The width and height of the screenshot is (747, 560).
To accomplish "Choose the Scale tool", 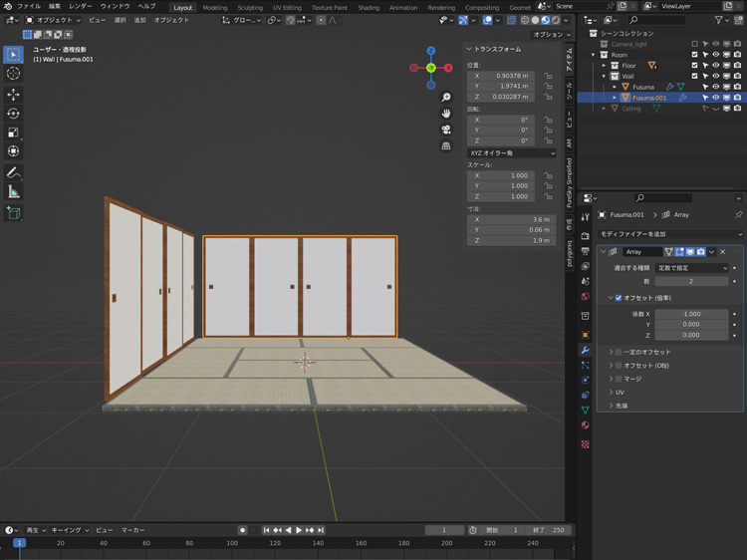I will [x=13, y=133].
